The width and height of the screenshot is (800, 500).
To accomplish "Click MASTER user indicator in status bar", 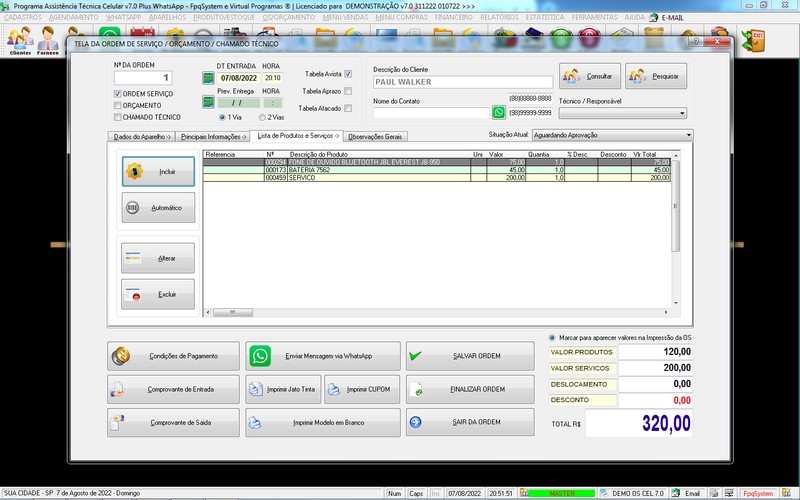I will [x=561, y=493].
